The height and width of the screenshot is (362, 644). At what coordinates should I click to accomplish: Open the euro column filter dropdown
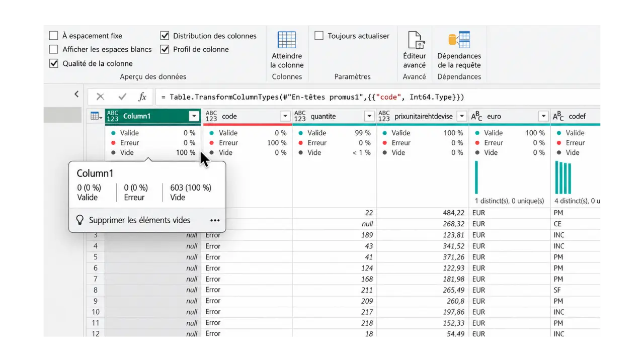pyautogui.click(x=543, y=116)
